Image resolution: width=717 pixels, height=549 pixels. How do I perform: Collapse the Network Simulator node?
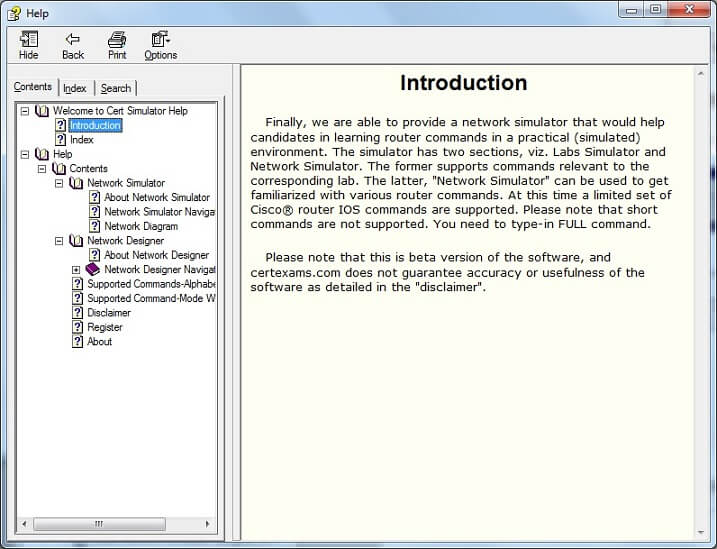[x=59, y=183]
